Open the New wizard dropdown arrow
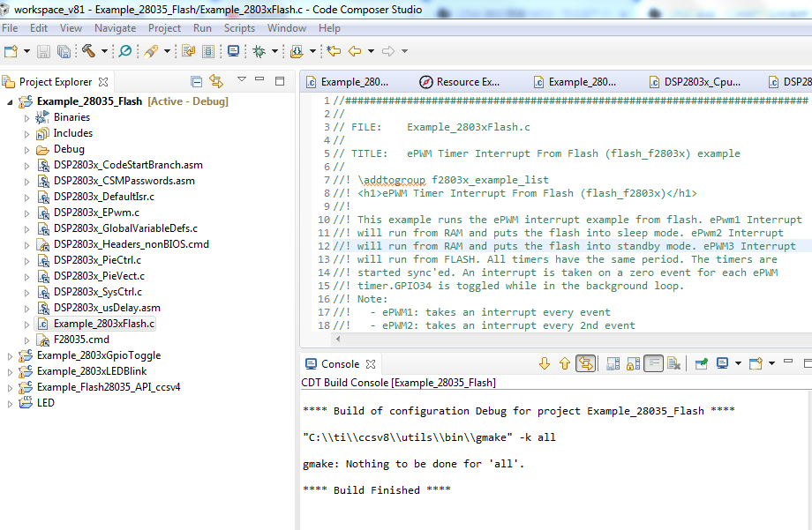The height and width of the screenshot is (530, 812). coord(26,51)
